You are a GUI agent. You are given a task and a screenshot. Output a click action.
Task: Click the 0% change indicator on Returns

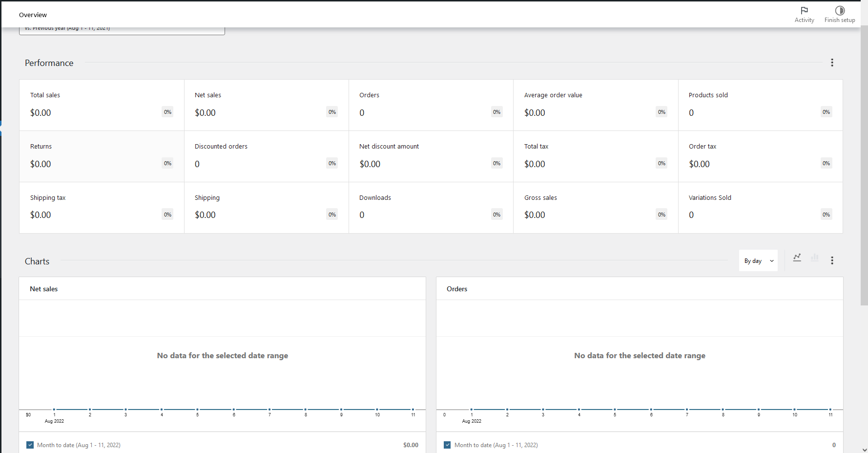click(x=167, y=163)
